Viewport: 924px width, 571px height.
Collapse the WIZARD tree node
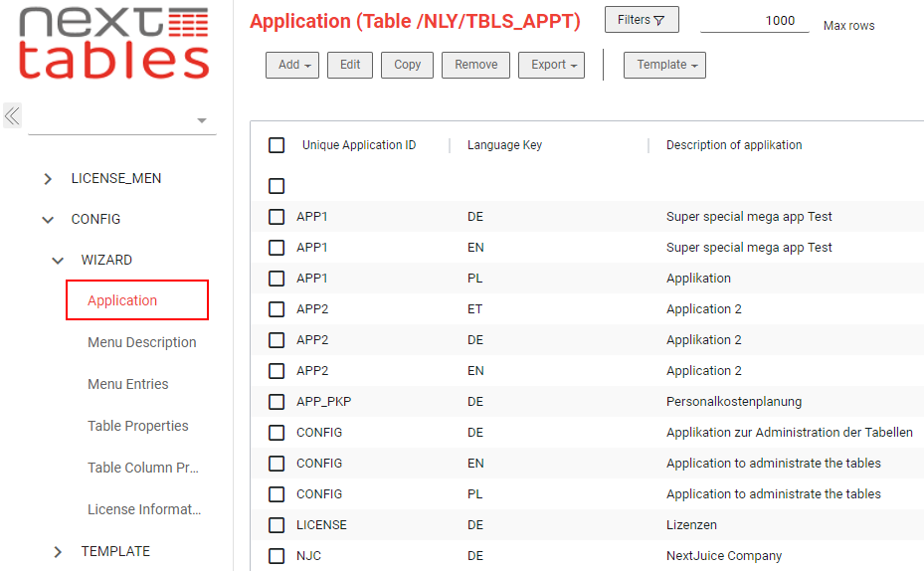click(58, 261)
